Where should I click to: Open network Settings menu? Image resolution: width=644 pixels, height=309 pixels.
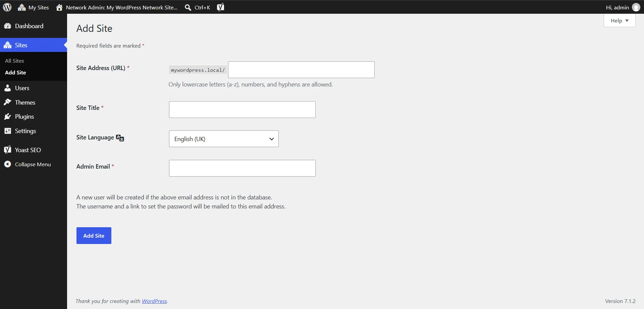click(x=34, y=131)
